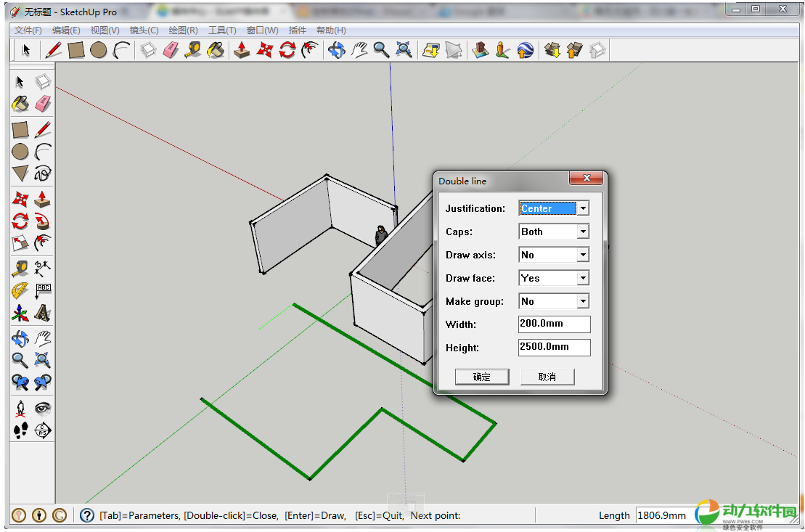Select the Walk footprints tool
Viewport: 805px width, 532px height.
tap(20, 430)
